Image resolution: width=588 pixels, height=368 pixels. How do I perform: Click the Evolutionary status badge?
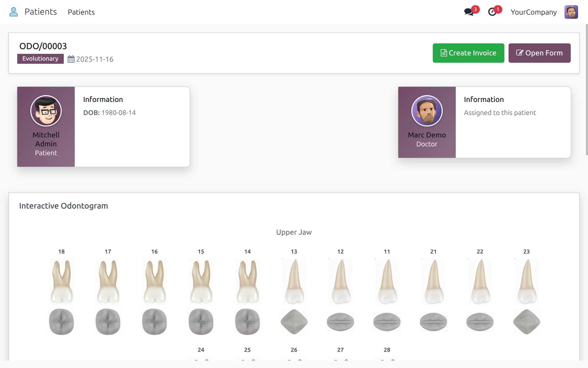(x=41, y=59)
